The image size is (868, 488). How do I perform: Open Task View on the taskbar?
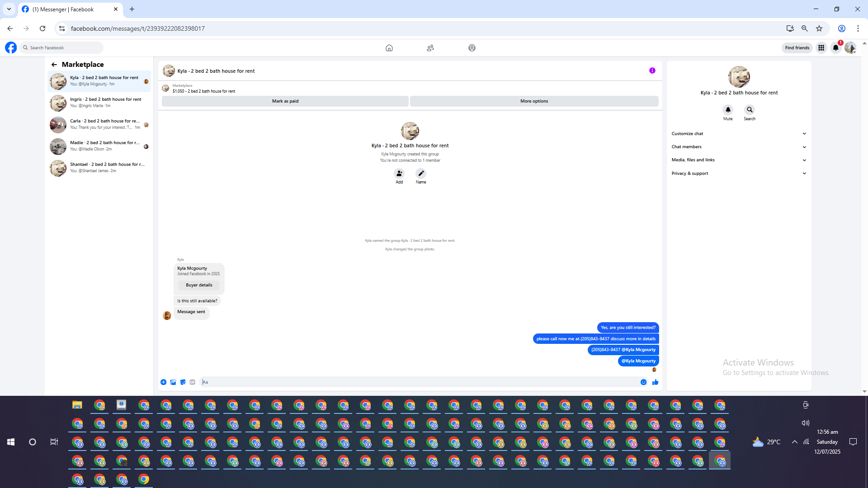54,442
